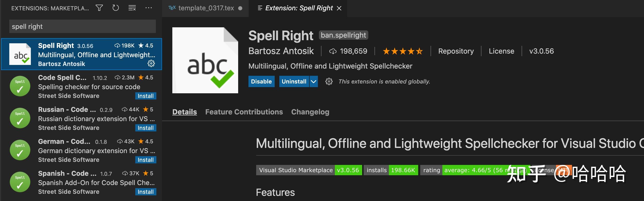
Task: Select the Russian - Code Spell icon
Action: pyautogui.click(x=20, y=118)
